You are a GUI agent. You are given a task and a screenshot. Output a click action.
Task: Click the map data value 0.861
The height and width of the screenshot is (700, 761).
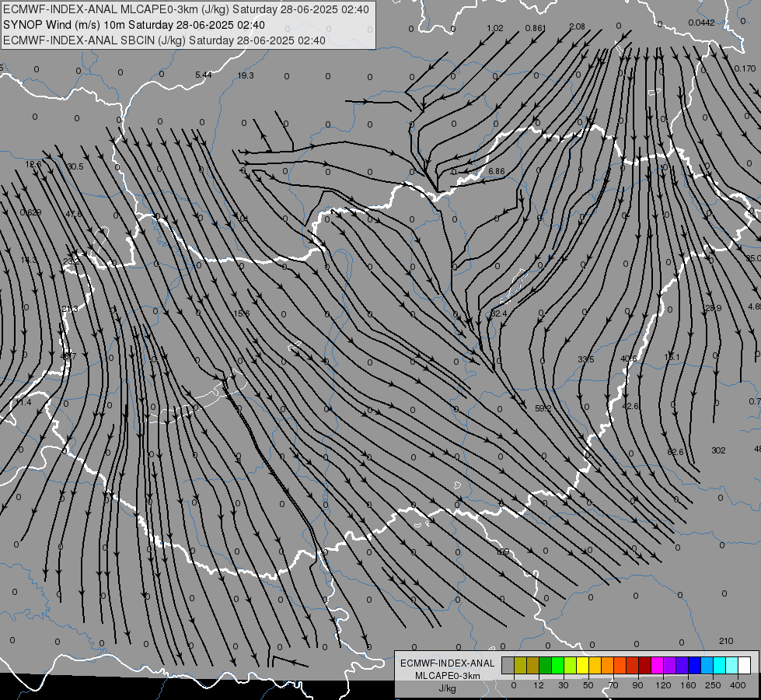tap(536, 28)
